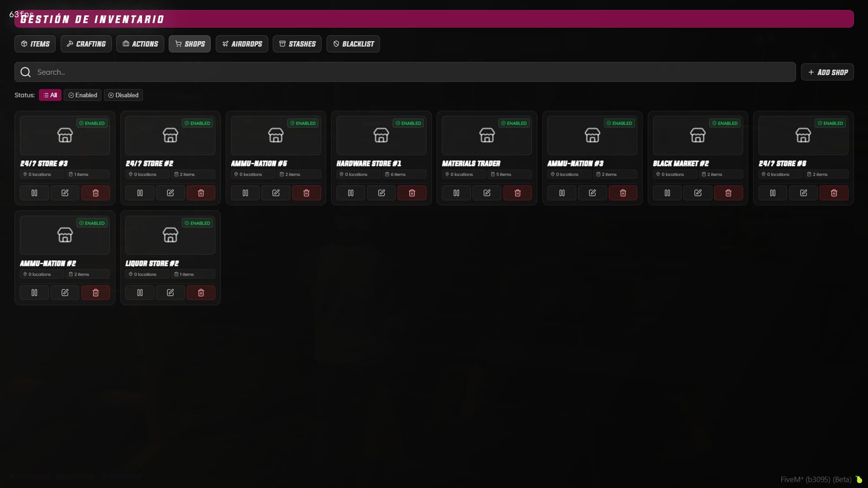Edit the Ammu-Nation #2 shop

click(x=64, y=292)
